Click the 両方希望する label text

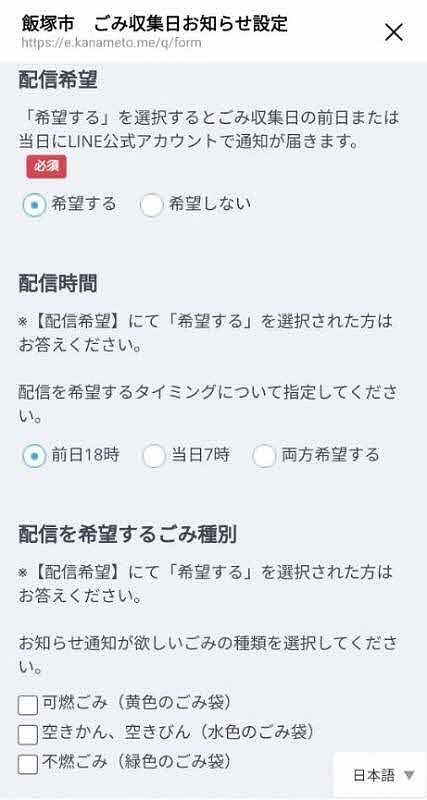(331, 454)
